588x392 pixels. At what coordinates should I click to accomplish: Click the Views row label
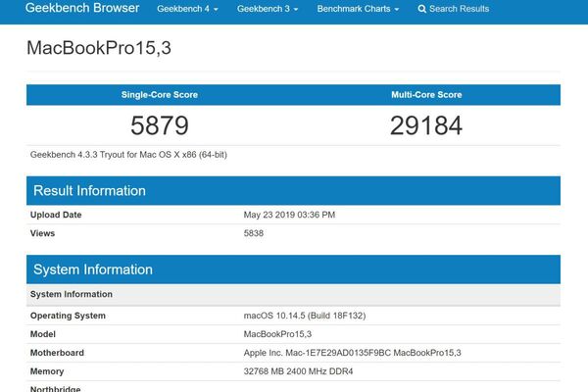[x=42, y=233]
